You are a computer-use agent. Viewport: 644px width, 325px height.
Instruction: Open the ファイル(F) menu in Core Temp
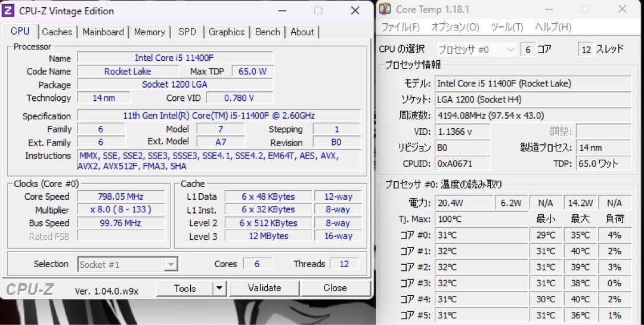[x=401, y=27]
